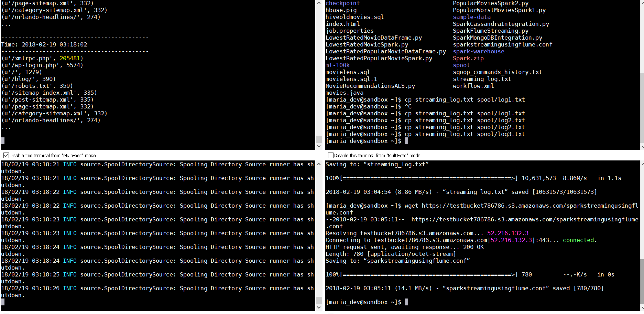Click 'PopularWorstMoviesSpark1.py' in the listing
This screenshot has height=314, width=644.
tap(499, 10)
